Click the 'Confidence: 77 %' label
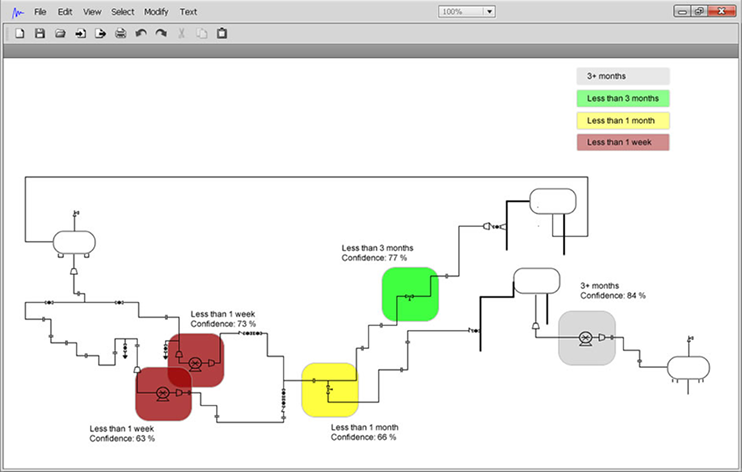This screenshot has height=472, width=742. (x=374, y=258)
